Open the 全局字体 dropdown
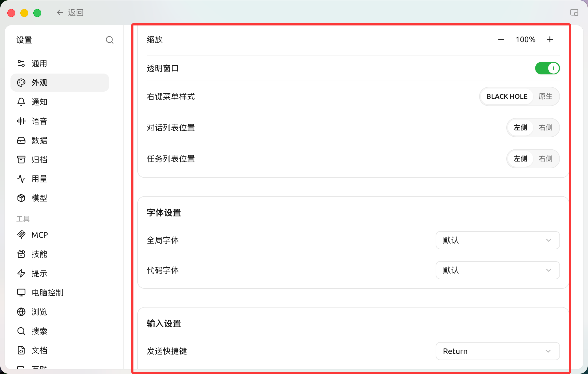Image resolution: width=588 pixels, height=374 pixels. tap(498, 240)
